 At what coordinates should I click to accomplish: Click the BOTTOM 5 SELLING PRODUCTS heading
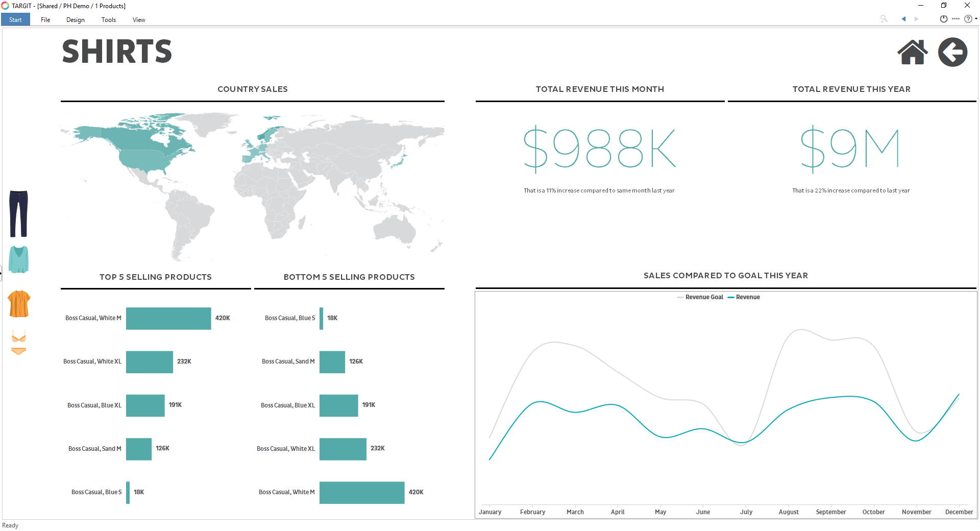(x=349, y=277)
